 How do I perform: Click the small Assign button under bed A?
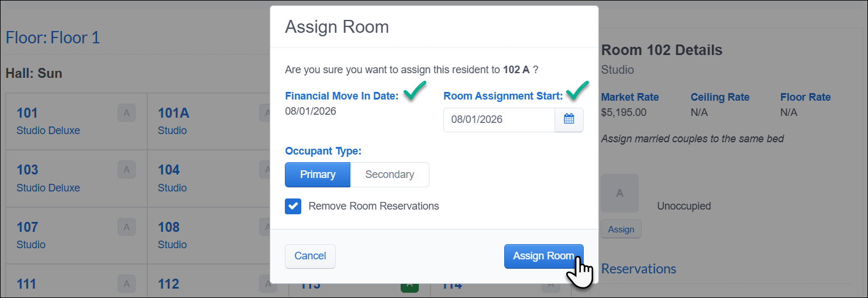click(621, 230)
